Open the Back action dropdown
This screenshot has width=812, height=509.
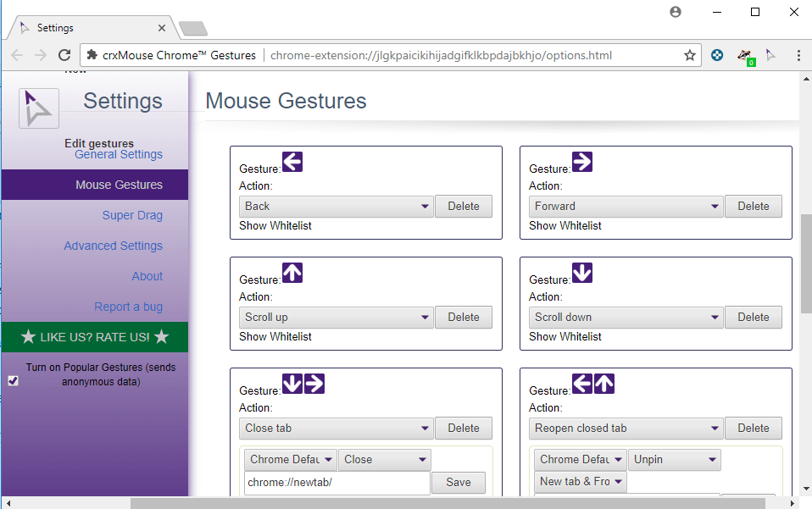click(336, 206)
